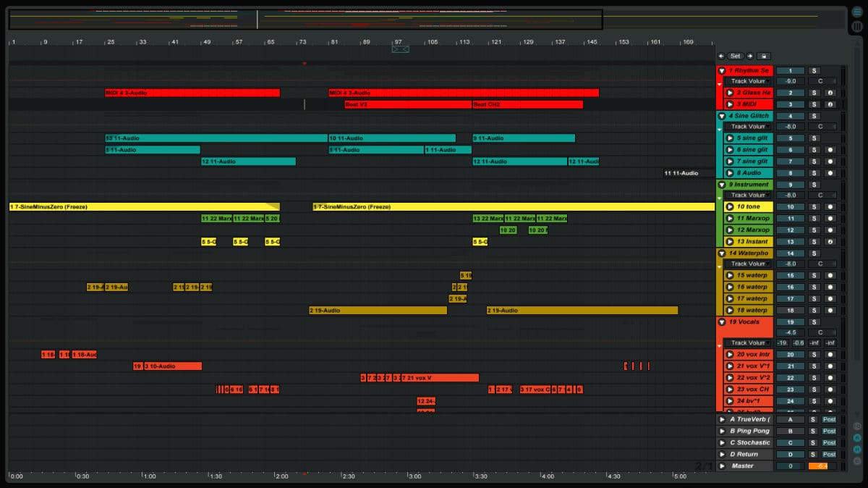This screenshot has height=488, width=868.
Task: Select the 11 11-Audio clip on track 8
Action: coord(688,173)
